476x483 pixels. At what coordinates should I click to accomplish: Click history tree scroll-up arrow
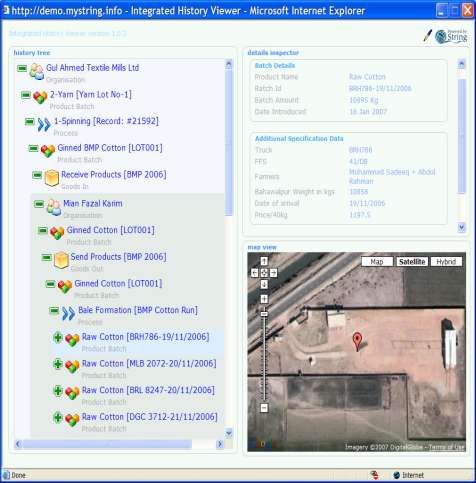229,64
